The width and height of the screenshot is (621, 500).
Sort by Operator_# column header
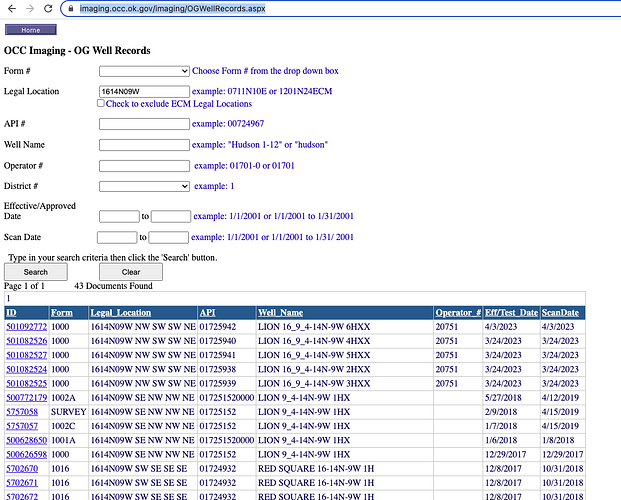click(x=458, y=313)
